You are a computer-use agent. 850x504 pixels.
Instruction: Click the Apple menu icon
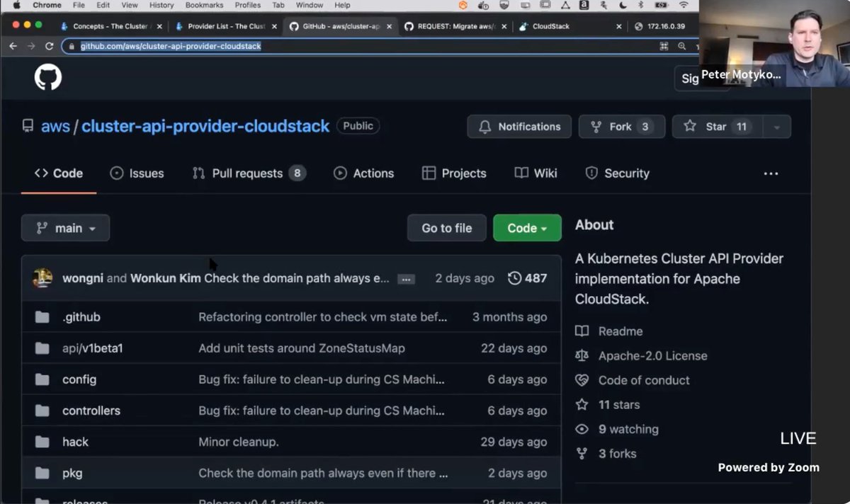coord(16,5)
